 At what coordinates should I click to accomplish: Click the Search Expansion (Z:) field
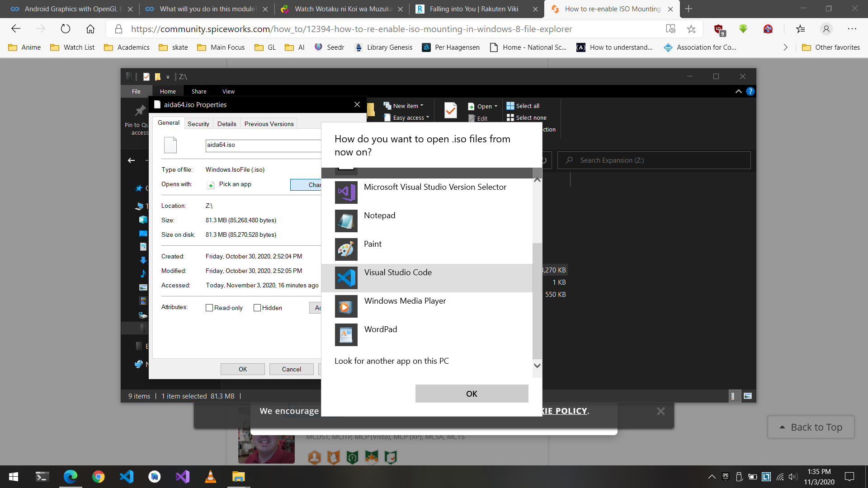(654, 160)
